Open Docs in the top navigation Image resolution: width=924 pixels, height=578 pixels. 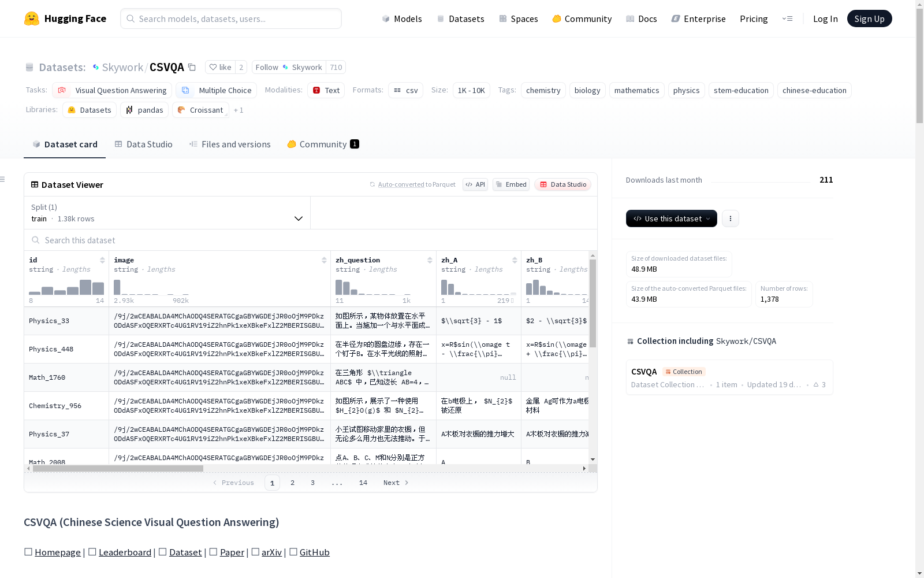coord(642,18)
